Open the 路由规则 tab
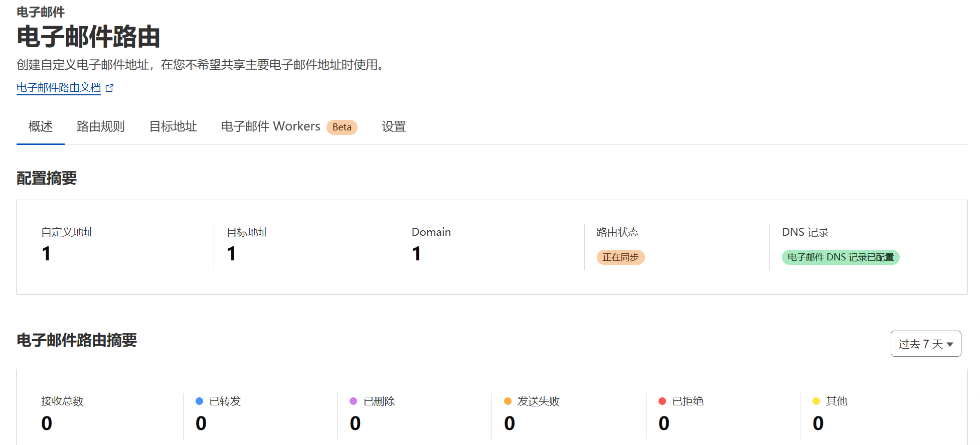The width and height of the screenshot is (980, 445). 100,126
